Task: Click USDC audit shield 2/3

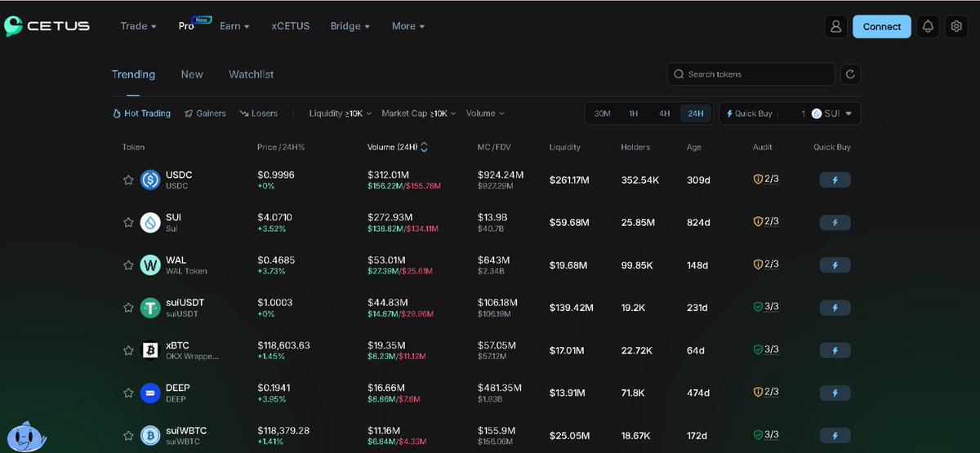Action: pos(766,179)
